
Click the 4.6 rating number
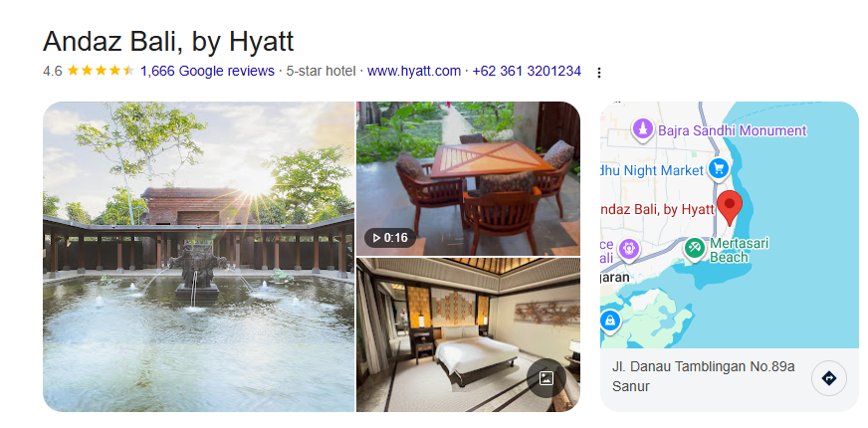pos(52,71)
